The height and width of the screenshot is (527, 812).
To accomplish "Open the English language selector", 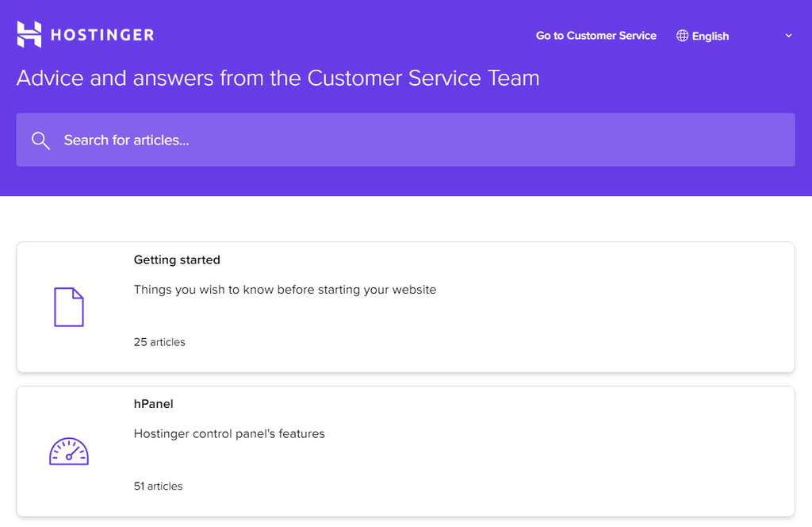I will [710, 36].
